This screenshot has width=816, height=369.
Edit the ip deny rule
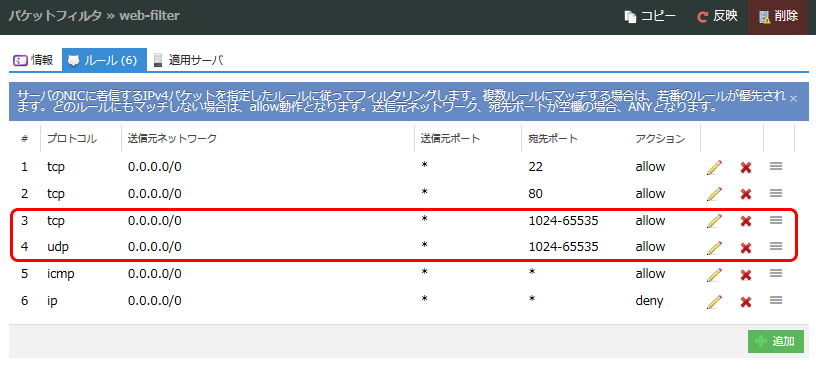[715, 301]
